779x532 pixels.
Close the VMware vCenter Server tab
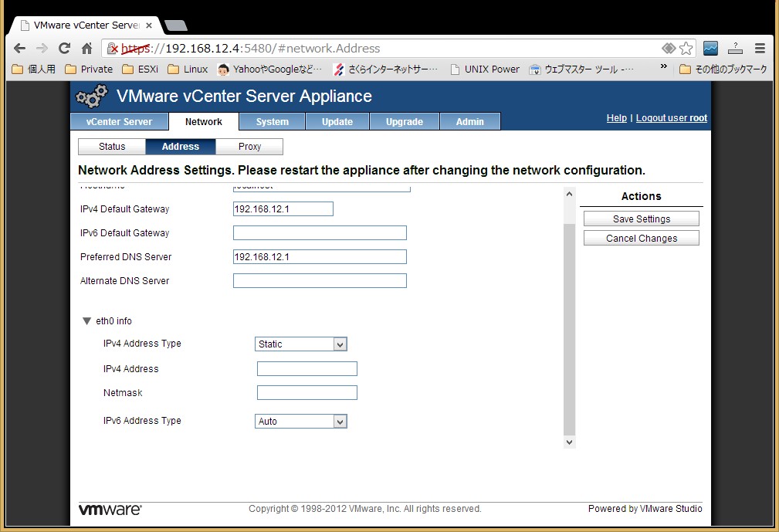tap(148, 25)
